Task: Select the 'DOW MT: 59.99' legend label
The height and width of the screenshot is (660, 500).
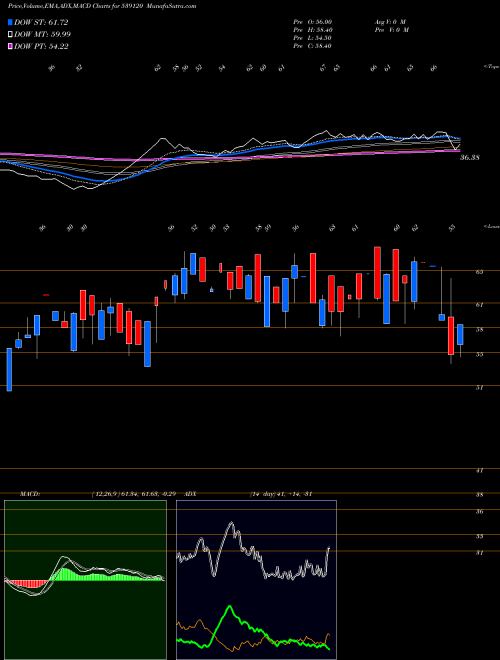Action: (43, 35)
